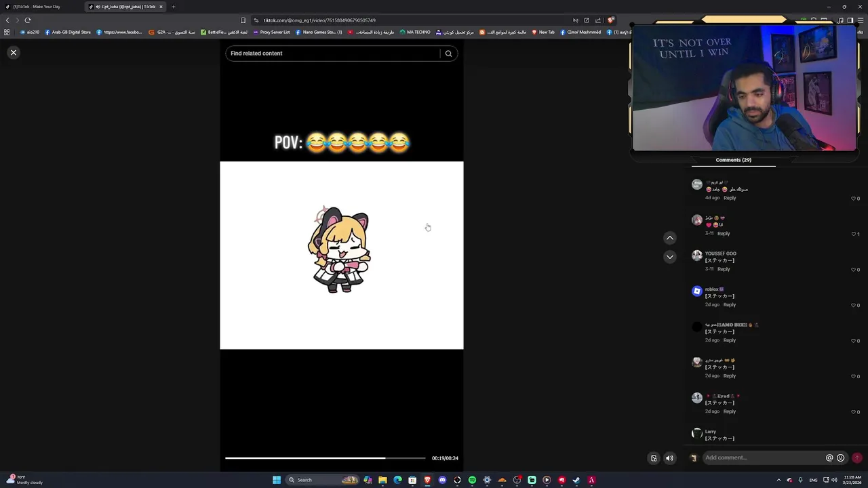Viewport: 868px width, 488px height.
Task: Go back in browser history
Action: pyautogui.click(x=8, y=20)
